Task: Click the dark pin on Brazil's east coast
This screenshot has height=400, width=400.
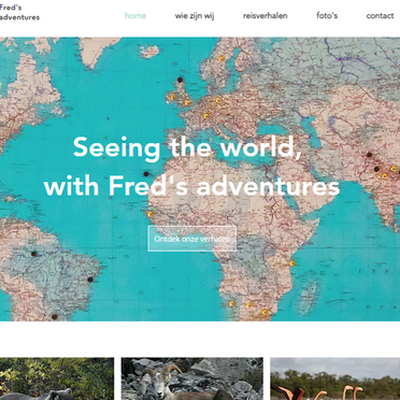Action: pyautogui.click(x=90, y=279)
